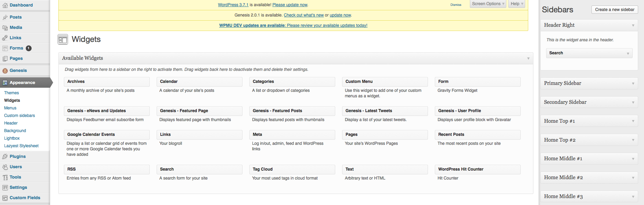Click the Posts pushpin icon
Viewport: 644px width, 205px height.
tap(5, 17)
